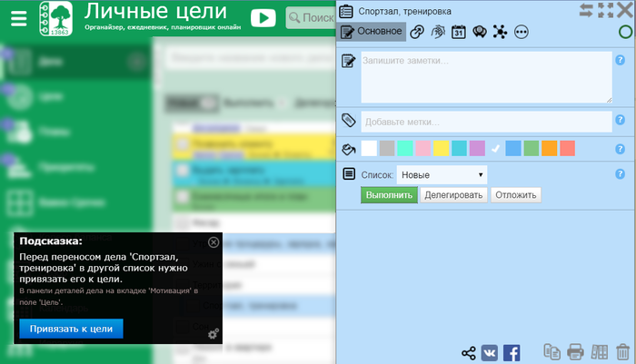
Task: Select the orange color swatch
Action: pos(549,148)
